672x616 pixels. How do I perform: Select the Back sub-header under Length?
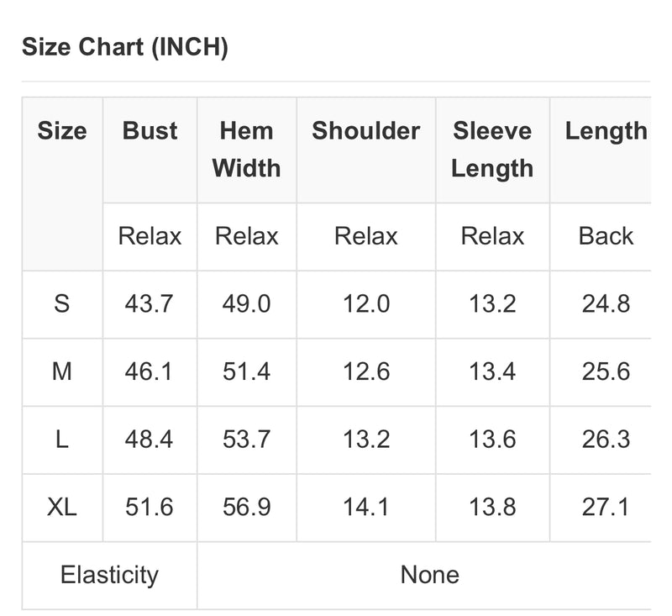(x=606, y=236)
